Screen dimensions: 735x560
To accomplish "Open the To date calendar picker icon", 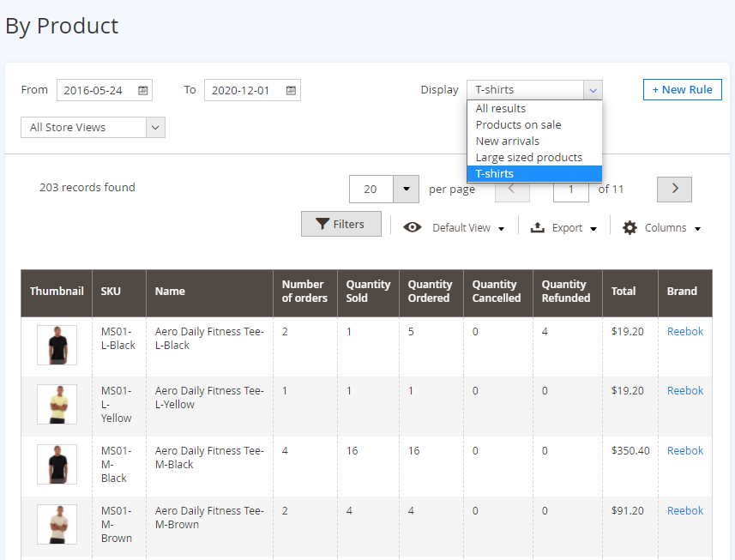I will [x=292, y=90].
